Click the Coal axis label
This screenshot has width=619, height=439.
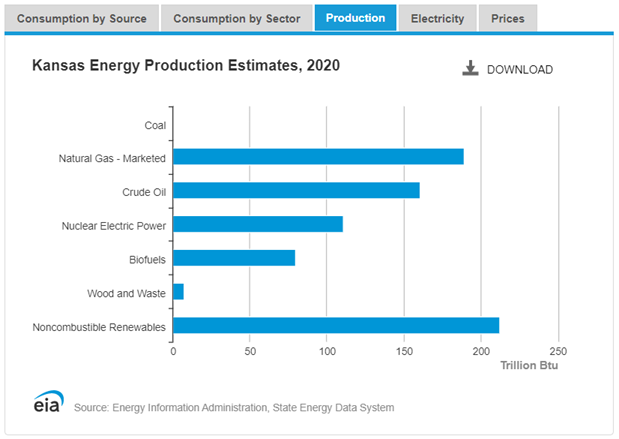[154, 125]
